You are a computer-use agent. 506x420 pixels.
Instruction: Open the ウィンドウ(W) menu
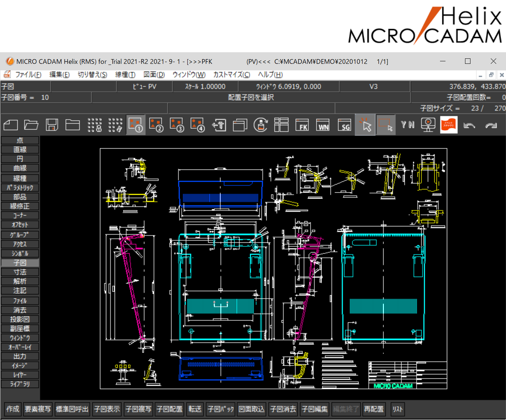coord(189,75)
